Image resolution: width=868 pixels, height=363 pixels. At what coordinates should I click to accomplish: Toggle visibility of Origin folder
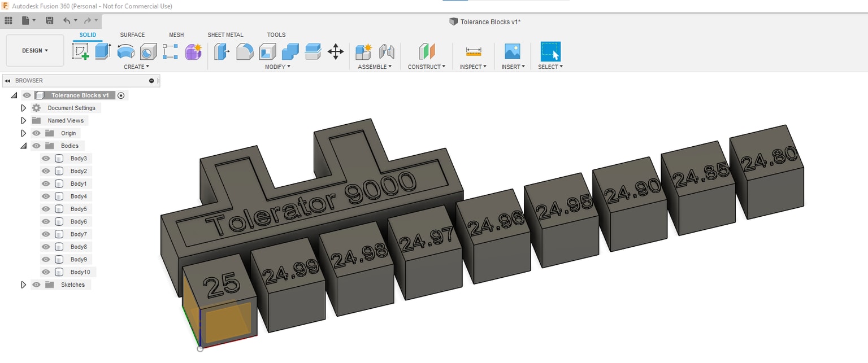[x=37, y=133]
